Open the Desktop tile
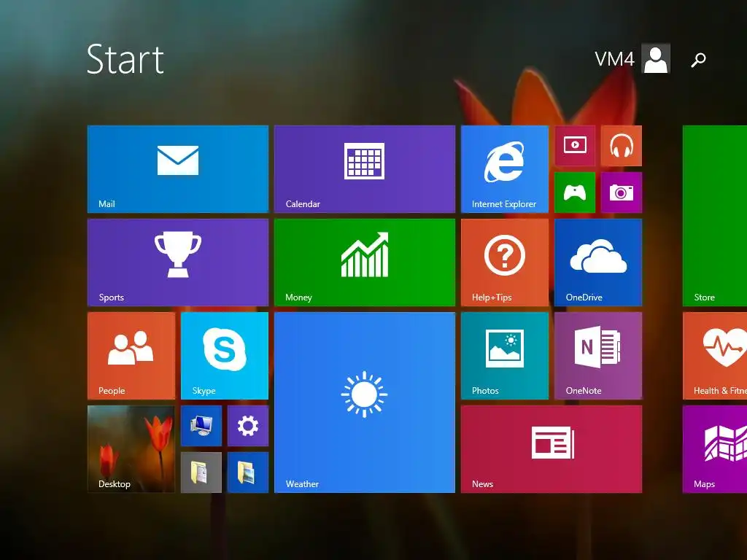The width and height of the screenshot is (747, 560). pos(131,449)
